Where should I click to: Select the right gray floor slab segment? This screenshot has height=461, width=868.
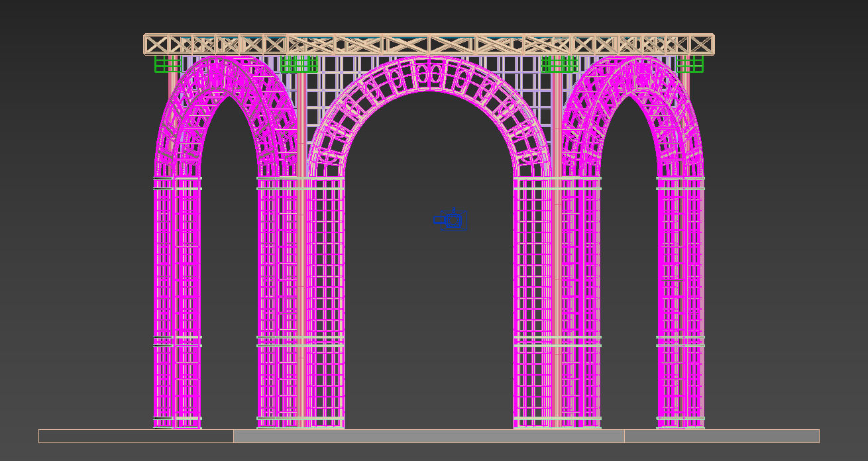(x=722, y=436)
